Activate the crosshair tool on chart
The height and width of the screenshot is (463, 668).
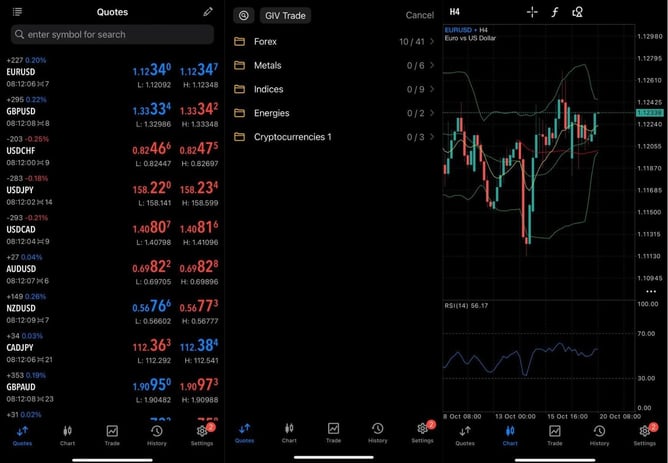point(532,12)
